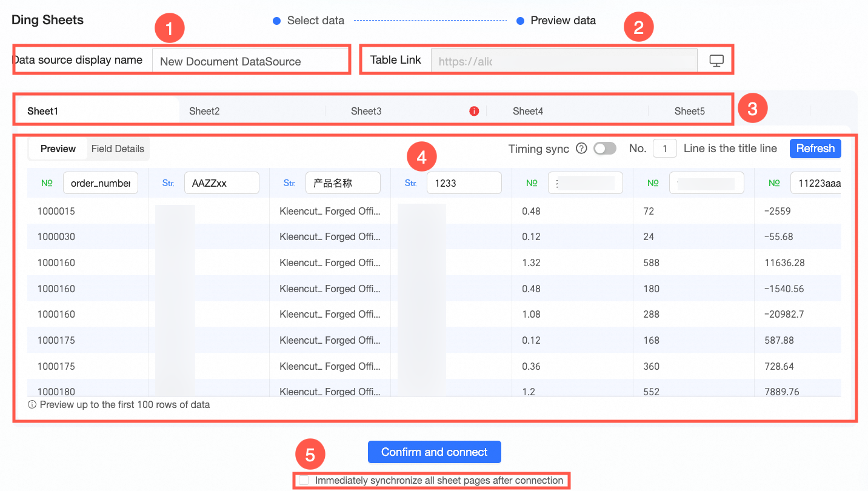Screen dimensions: 868x491
Task: Click the Refresh button
Action: tap(815, 149)
